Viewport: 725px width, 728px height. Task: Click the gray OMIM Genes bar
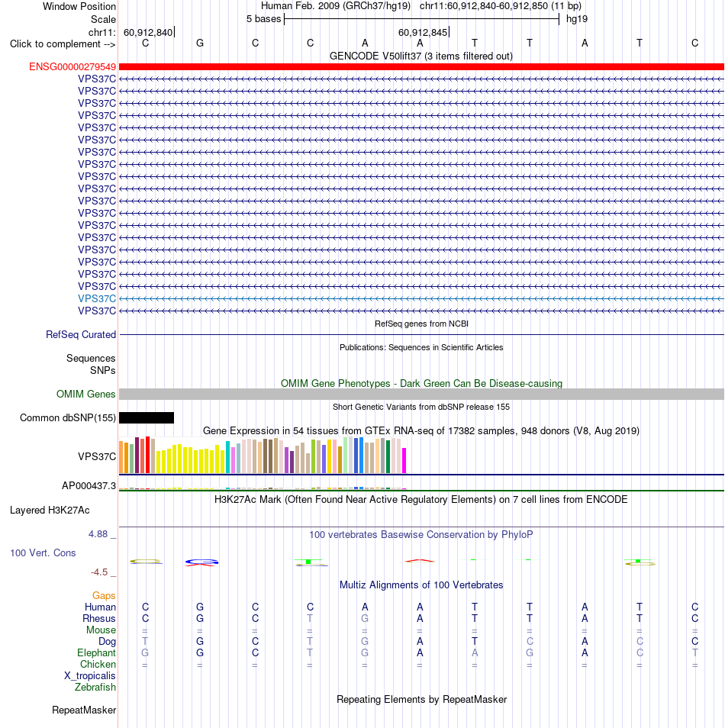click(422, 395)
